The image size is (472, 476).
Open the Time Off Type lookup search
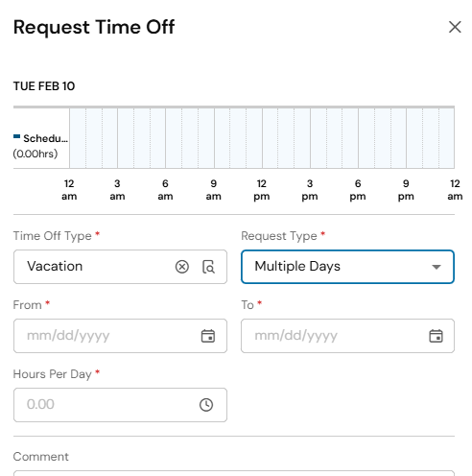[x=208, y=267]
